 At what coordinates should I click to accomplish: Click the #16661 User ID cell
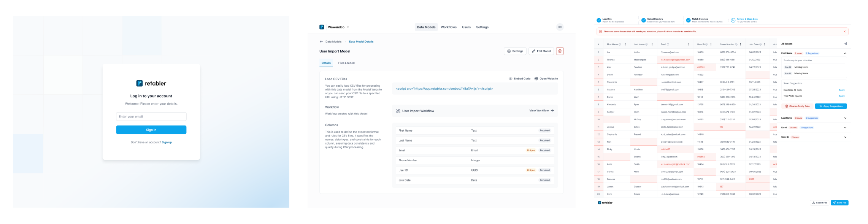click(705, 67)
